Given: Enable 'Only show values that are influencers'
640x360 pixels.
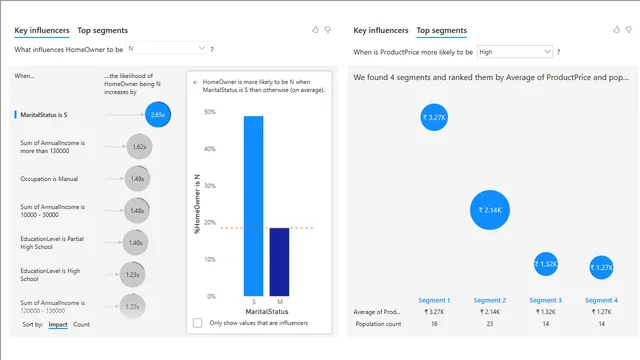Looking at the screenshot, I should click(198, 323).
